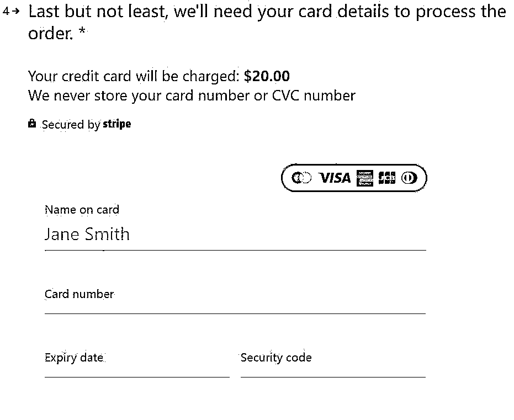Click into the Card number input field
This screenshot has height=420, width=514.
235,307
